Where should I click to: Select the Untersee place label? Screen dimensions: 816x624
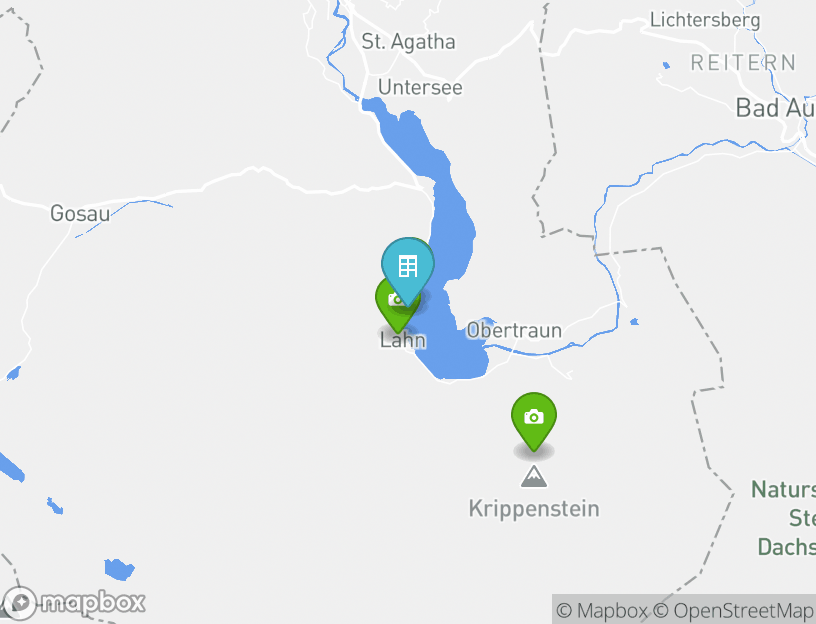420,88
